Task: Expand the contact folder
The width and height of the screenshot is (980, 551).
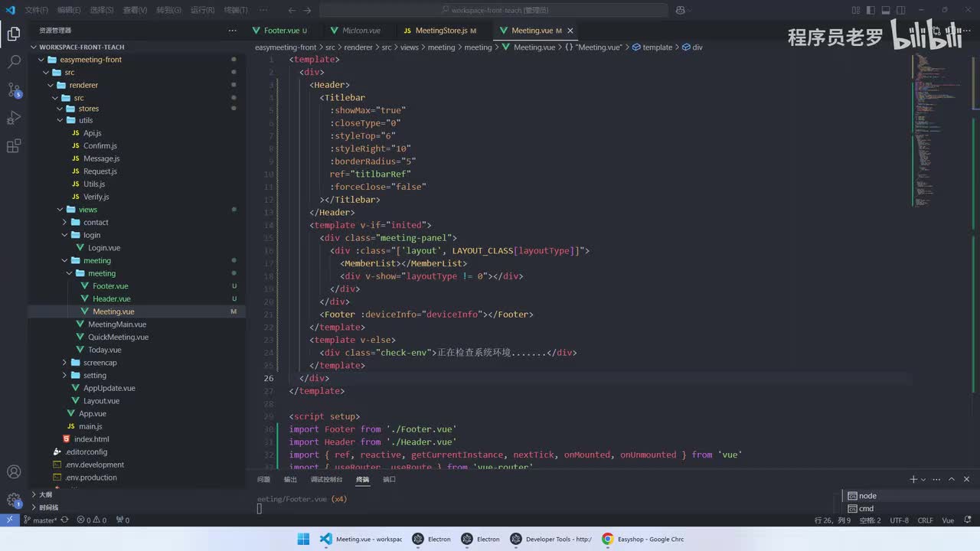Action: point(65,222)
